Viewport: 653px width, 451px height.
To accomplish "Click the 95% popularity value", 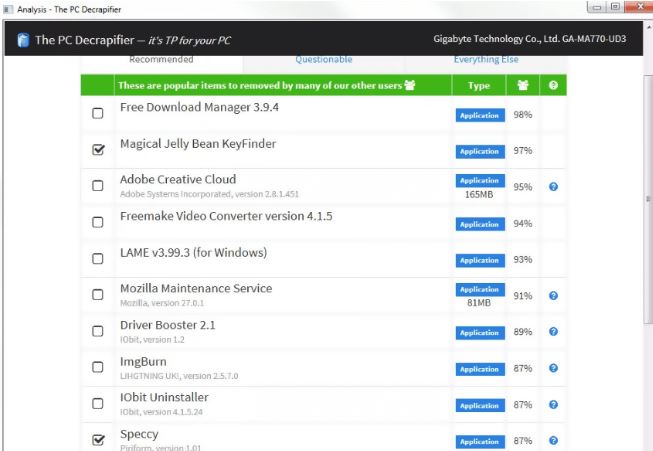I will 523,187.
